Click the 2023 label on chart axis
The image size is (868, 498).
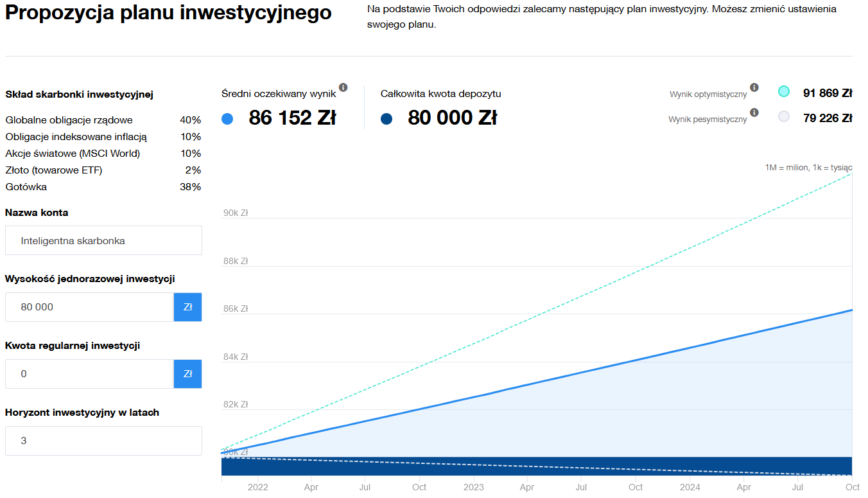coord(474,487)
